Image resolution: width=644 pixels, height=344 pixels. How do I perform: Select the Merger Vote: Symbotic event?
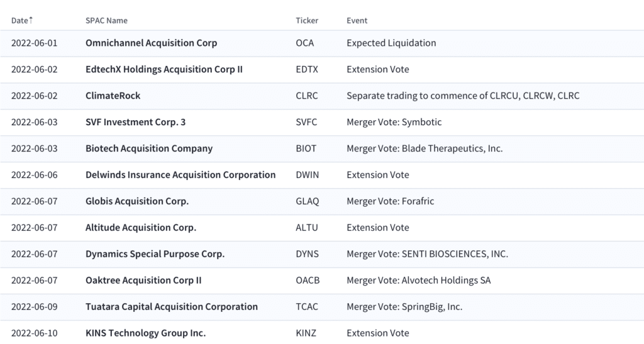point(394,122)
